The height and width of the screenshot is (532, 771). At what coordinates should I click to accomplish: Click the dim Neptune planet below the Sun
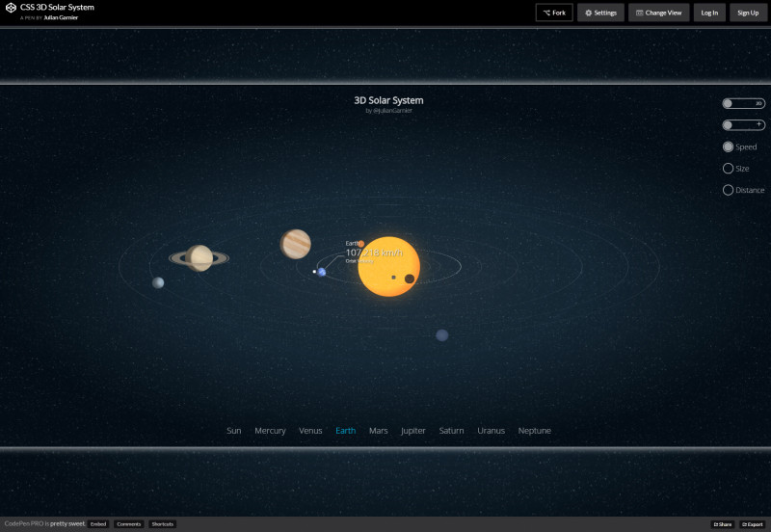(441, 335)
